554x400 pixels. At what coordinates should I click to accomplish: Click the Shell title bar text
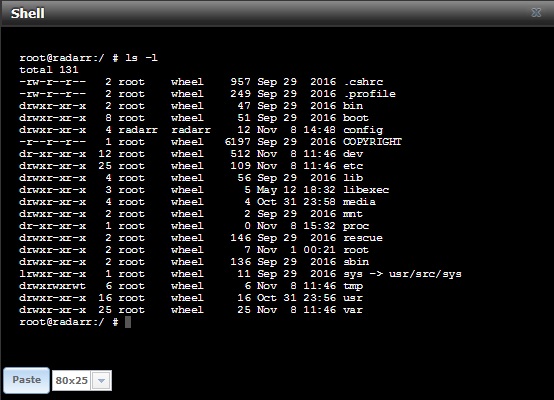click(28, 13)
